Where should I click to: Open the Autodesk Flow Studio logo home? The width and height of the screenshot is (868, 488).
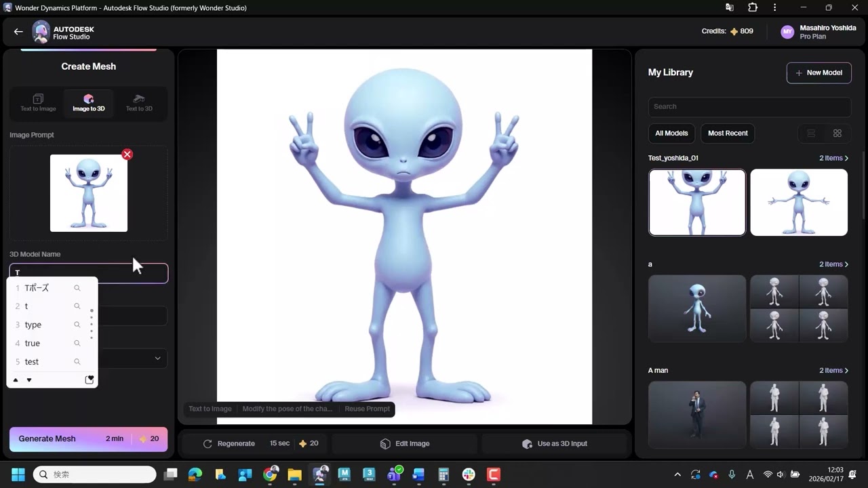pos(63,31)
